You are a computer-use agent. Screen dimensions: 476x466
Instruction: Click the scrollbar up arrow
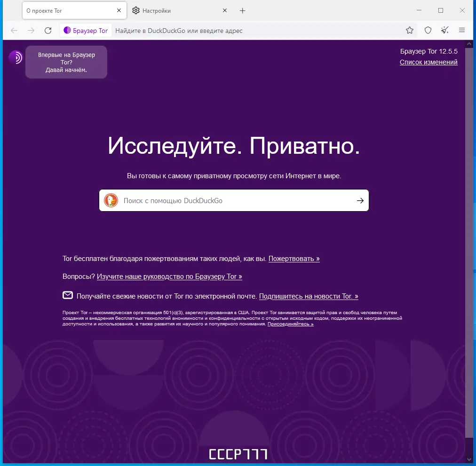[x=469, y=44]
